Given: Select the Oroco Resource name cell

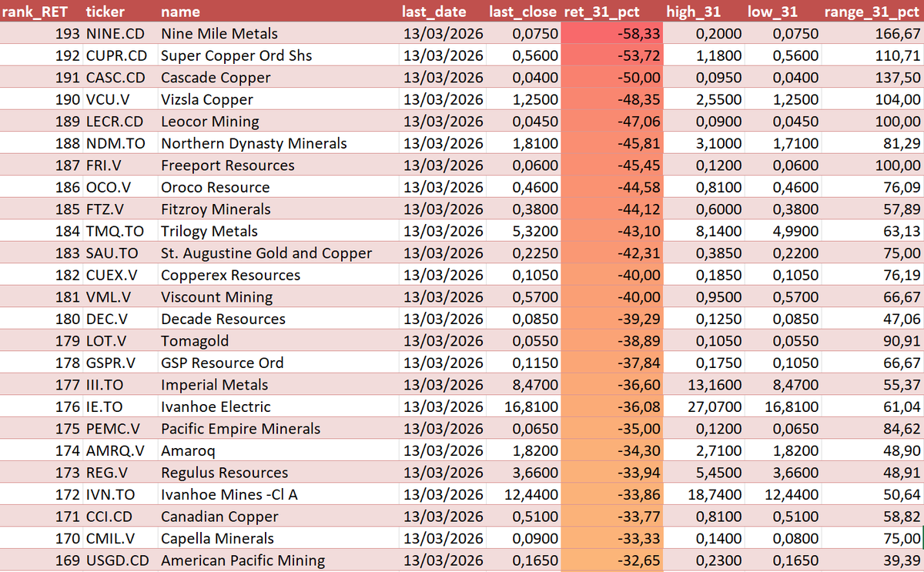Looking at the screenshot, I should pos(278,187).
